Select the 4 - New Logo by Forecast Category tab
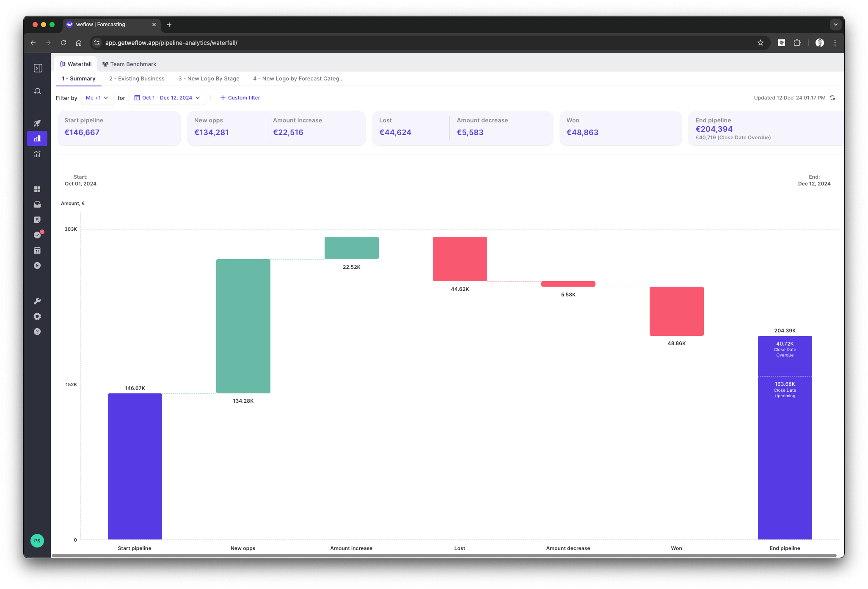Image resolution: width=868 pixels, height=589 pixels. tap(298, 79)
